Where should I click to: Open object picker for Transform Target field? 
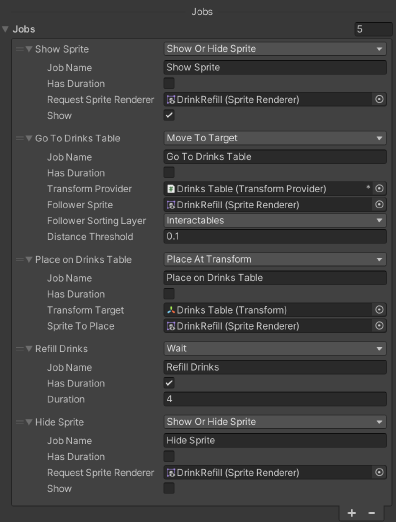(379, 310)
